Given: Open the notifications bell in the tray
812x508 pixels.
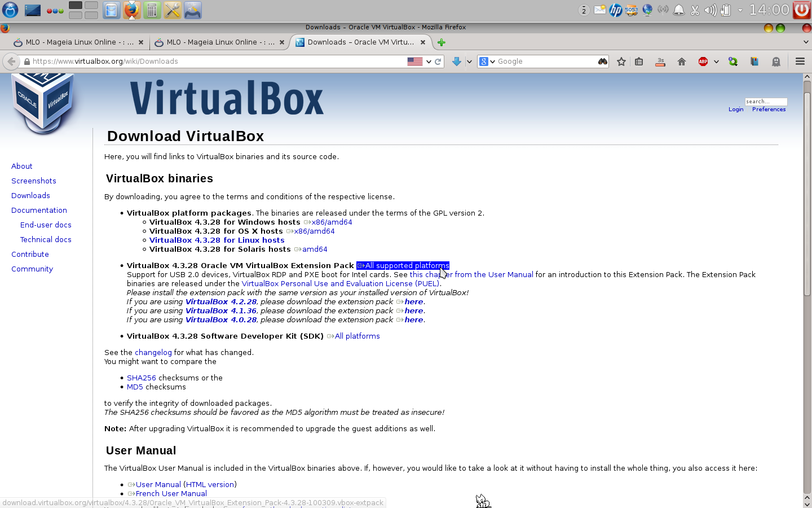Looking at the screenshot, I should point(679,10).
